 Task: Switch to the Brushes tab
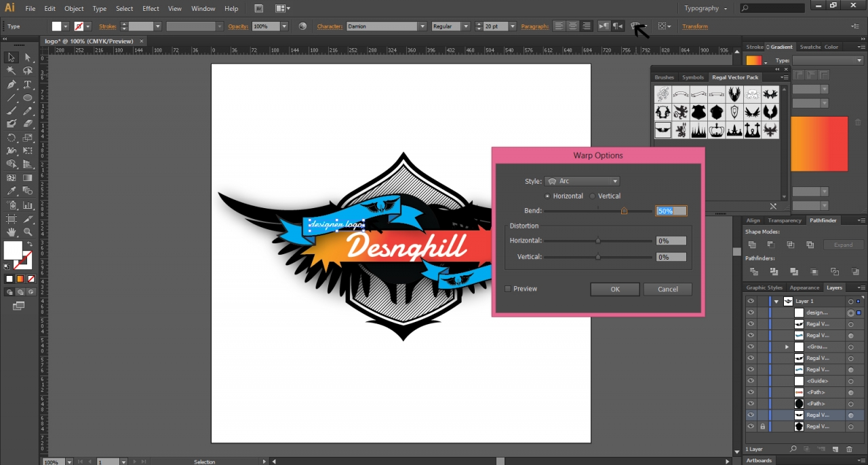coord(665,77)
